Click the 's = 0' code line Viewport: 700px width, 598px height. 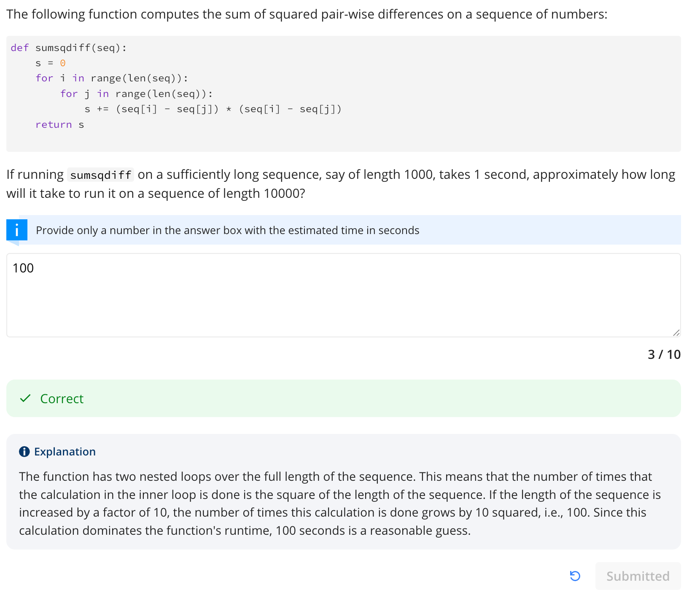point(51,63)
